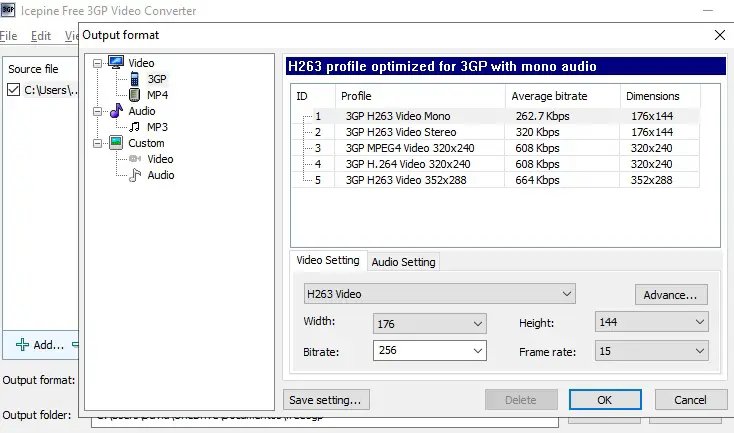Select Video under Custom
The height and width of the screenshot is (433, 734).
(160, 159)
